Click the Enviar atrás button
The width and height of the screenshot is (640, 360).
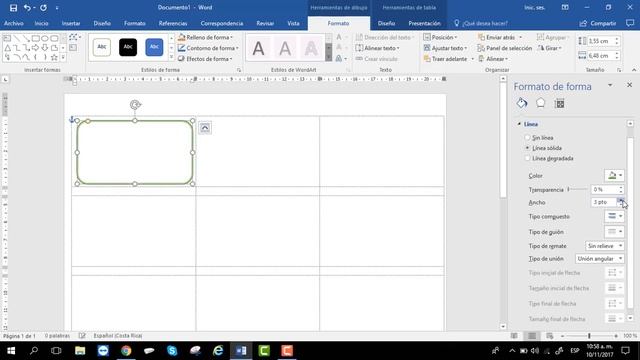[x=500, y=37]
